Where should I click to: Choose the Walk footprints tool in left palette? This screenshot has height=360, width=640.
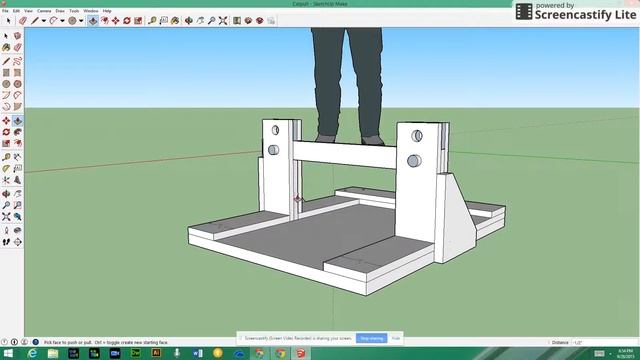(6, 242)
